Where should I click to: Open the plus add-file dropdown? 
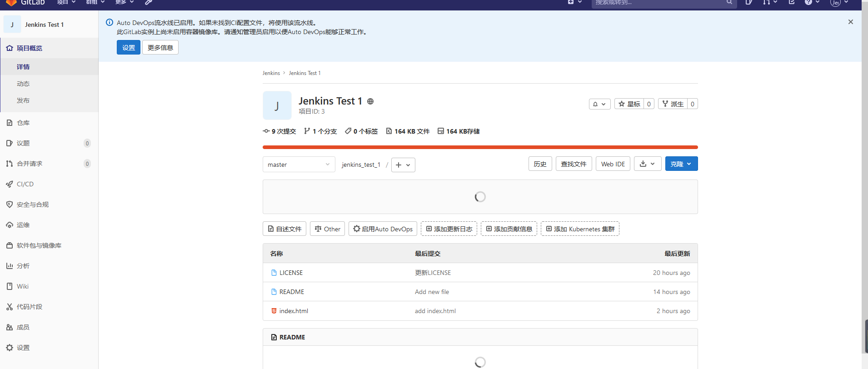[x=403, y=165]
